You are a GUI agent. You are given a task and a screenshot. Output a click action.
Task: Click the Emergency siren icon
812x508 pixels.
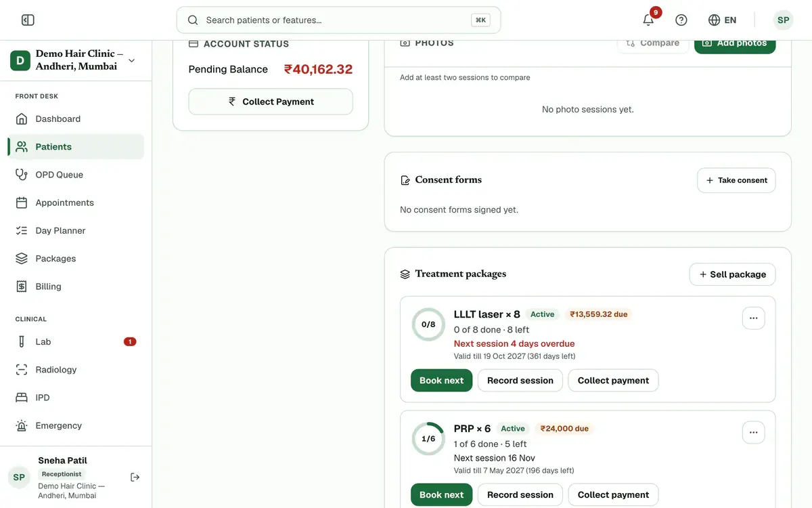[x=22, y=425]
